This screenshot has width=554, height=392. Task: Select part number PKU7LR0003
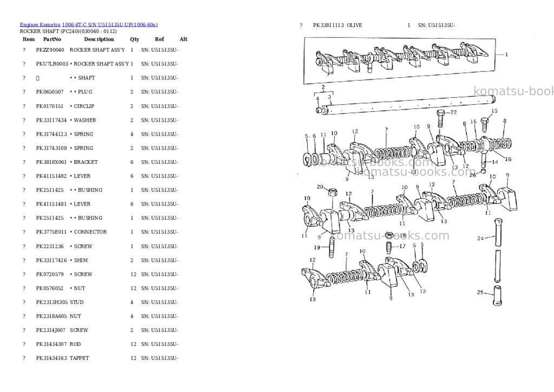tap(52, 64)
